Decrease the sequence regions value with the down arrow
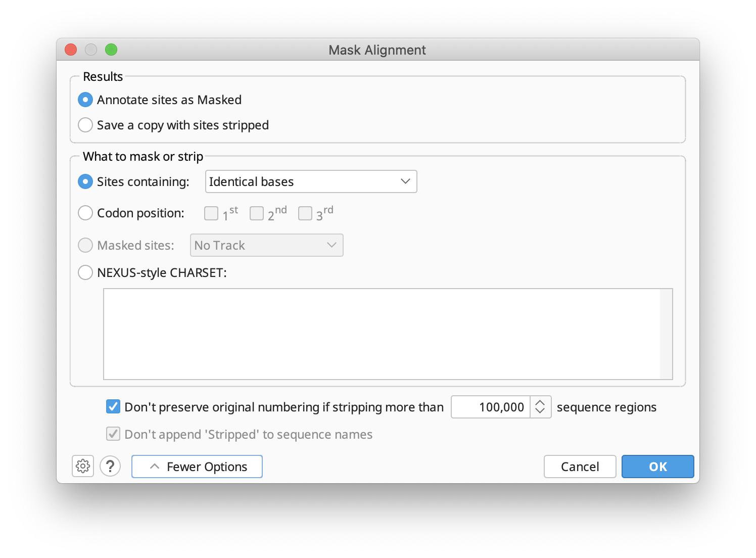756x558 pixels. coord(540,411)
